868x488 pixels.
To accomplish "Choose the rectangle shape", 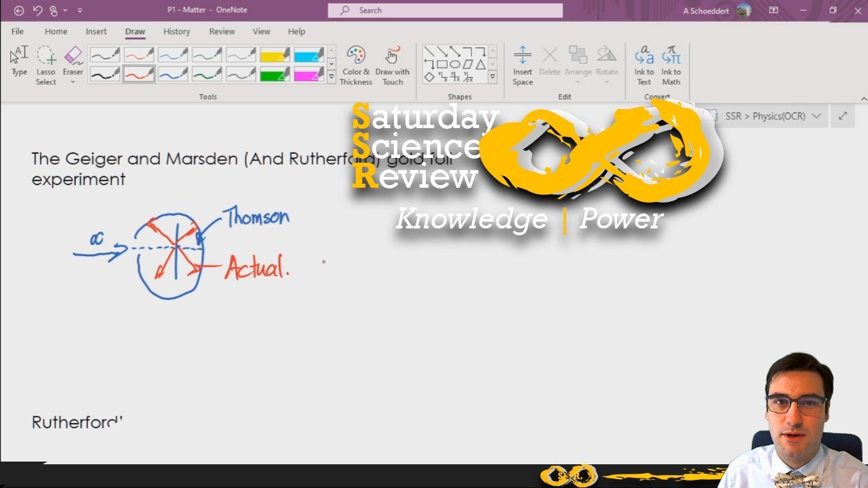I will [x=442, y=64].
